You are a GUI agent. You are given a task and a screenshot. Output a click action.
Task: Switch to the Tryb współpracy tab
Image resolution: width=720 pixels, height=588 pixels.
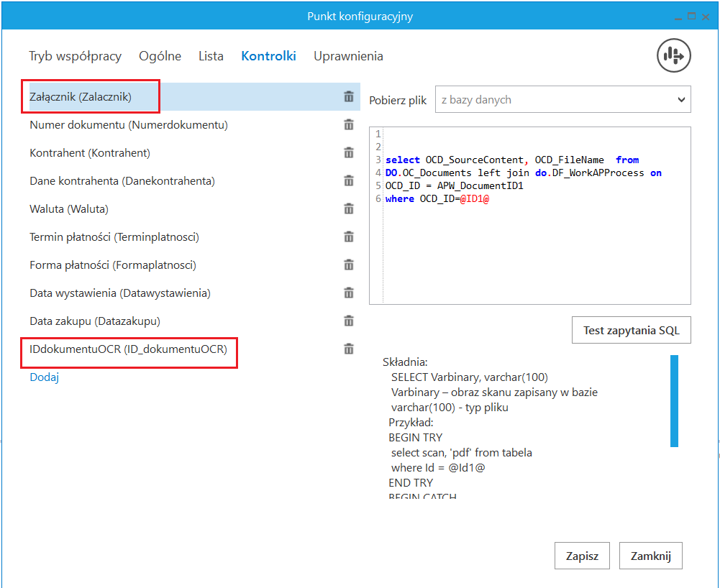click(75, 56)
